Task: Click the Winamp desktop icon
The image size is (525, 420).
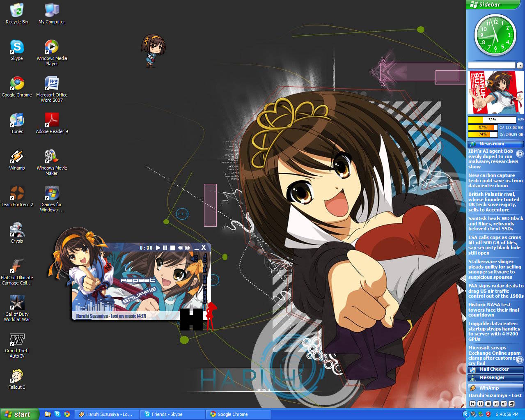Action: pos(17,157)
